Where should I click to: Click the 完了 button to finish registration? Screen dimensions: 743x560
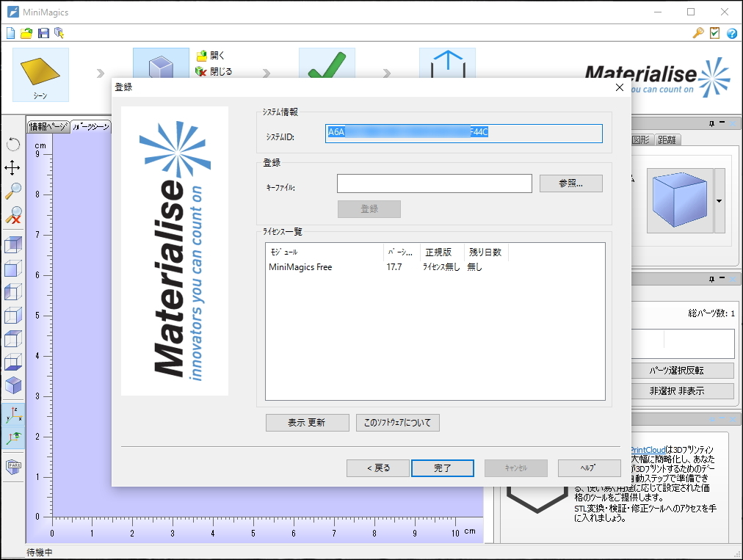click(x=443, y=468)
